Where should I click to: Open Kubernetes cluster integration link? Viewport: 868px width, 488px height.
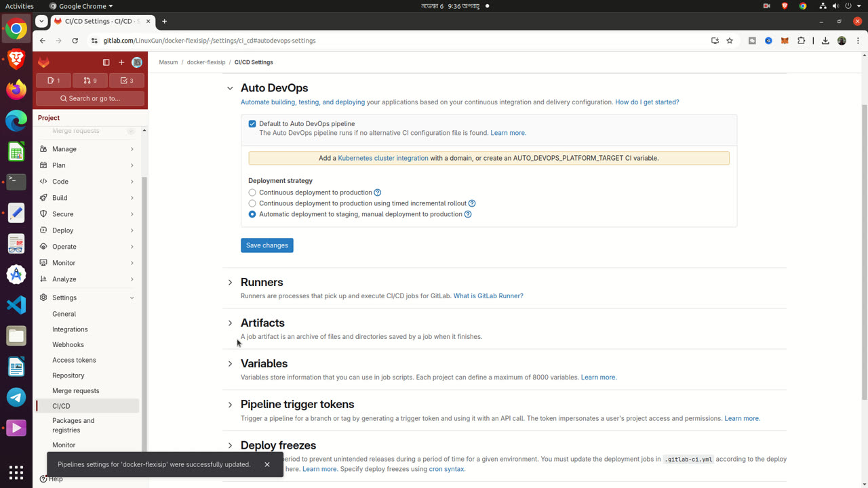(x=383, y=158)
